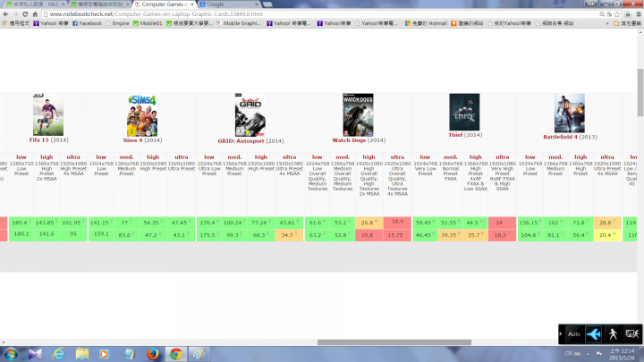Switch to the Google tab
Screen dimensions: 644x362
[x=226, y=4]
